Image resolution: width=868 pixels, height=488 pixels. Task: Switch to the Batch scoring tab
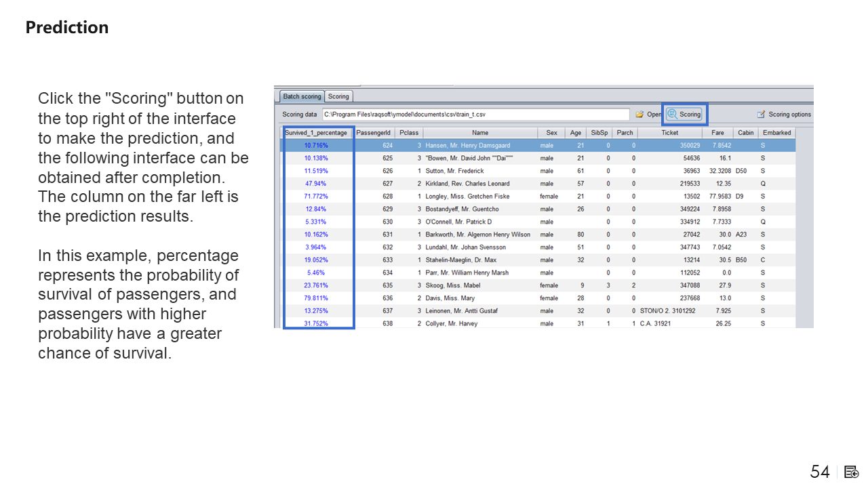[x=302, y=96]
